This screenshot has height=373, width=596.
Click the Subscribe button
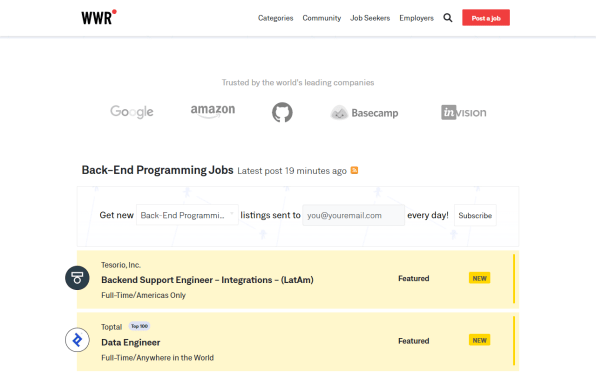[x=475, y=215]
